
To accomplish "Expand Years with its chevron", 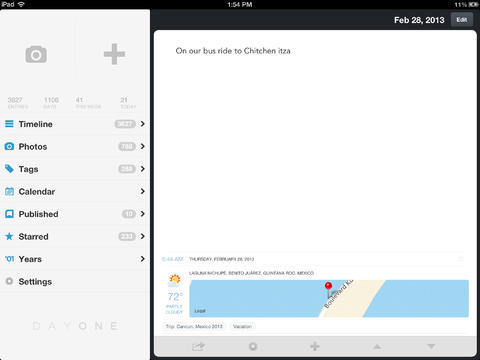I will (143, 259).
